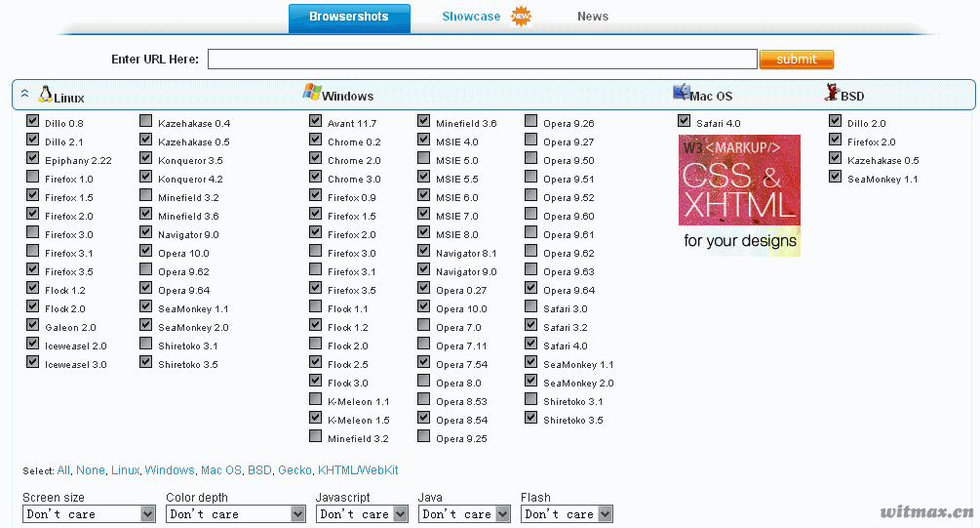Viewport: 980px width, 528px height.
Task: Select BSD browsers link
Action: (x=259, y=469)
